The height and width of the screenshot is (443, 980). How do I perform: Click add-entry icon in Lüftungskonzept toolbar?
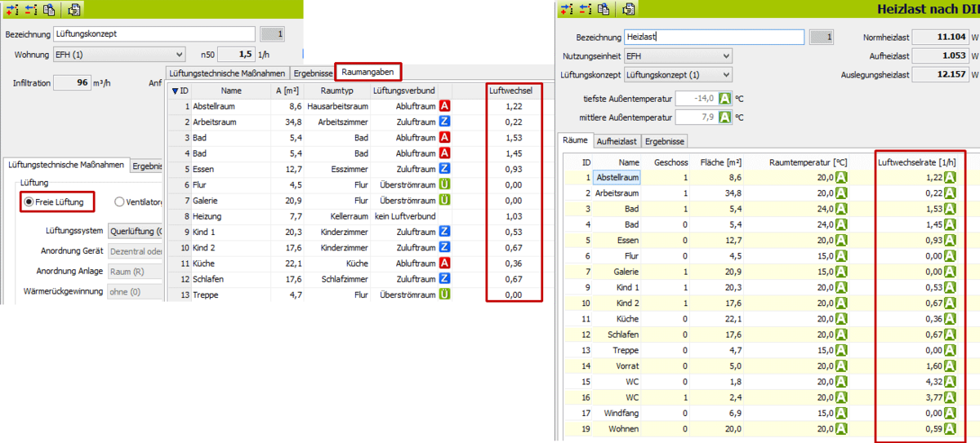pyautogui.click(x=12, y=10)
